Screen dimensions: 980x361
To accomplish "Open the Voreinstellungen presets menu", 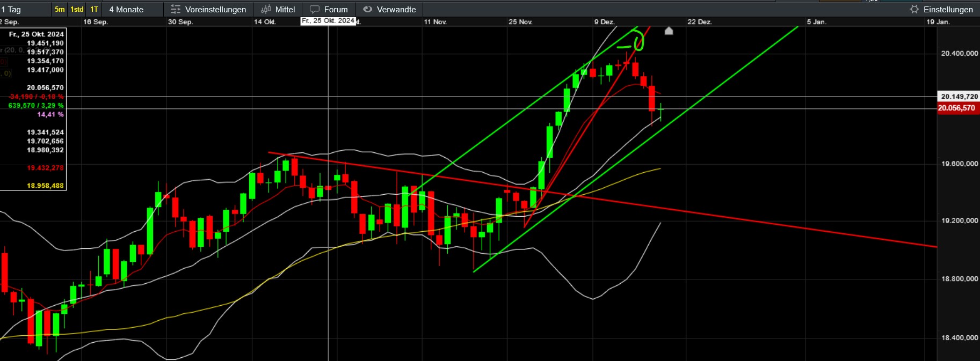I will point(208,10).
